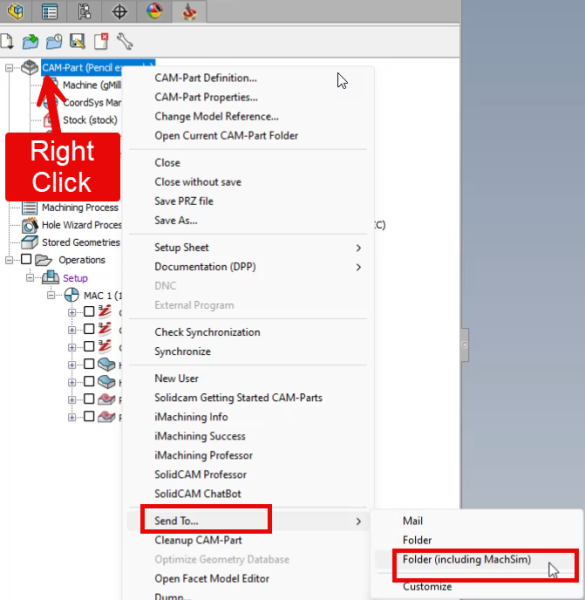
Task: Choose Close without save
Action: pos(198,182)
